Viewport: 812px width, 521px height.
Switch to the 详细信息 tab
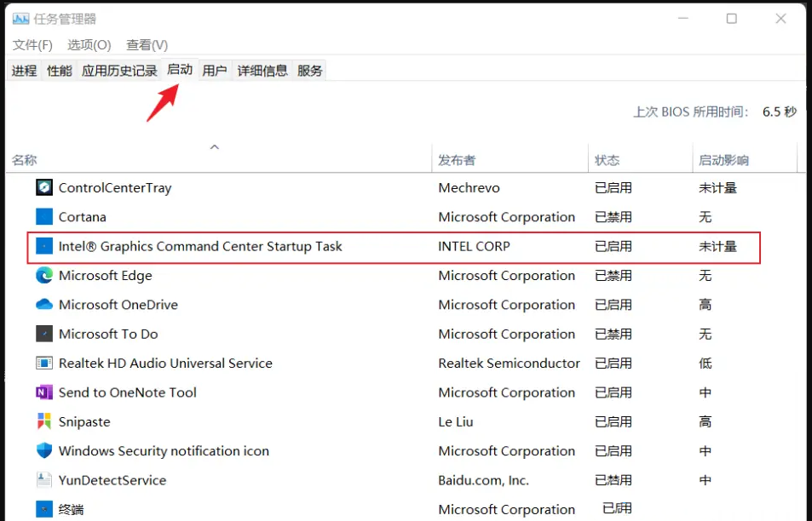pos(262,71)
